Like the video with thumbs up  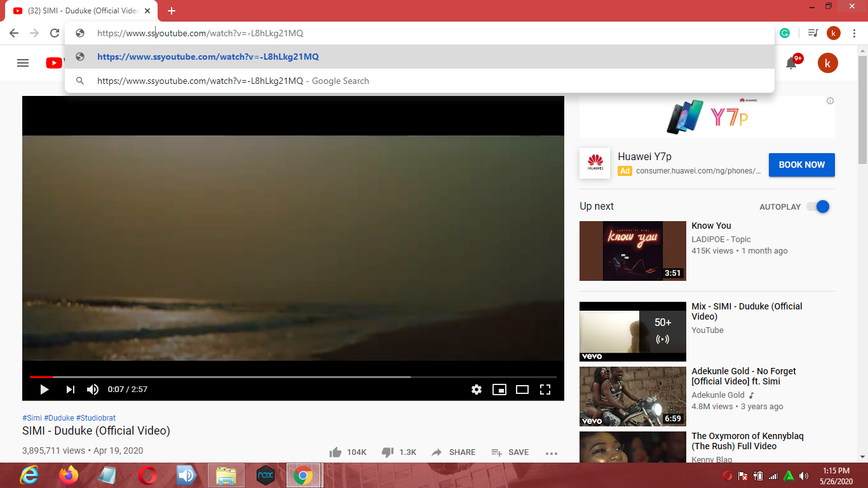(x=336, y=452)
